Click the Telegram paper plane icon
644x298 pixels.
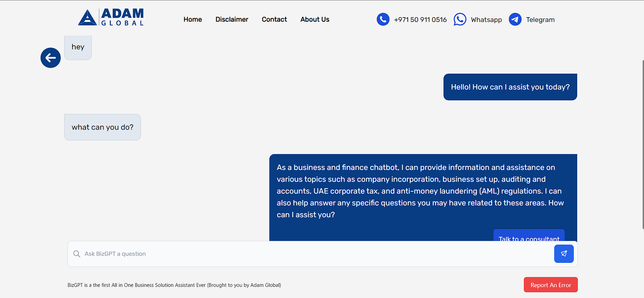[515, 19]
